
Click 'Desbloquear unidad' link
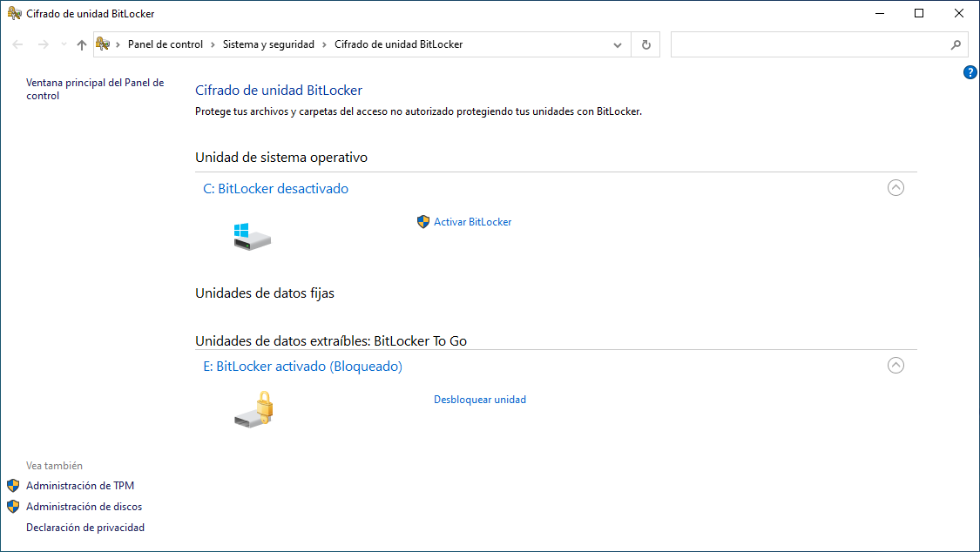480,400
